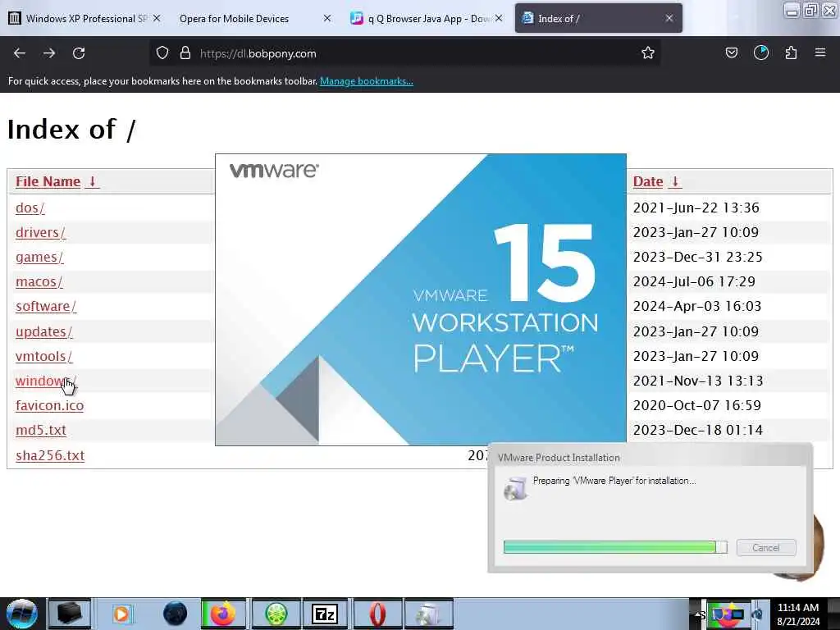
Task: Open the dark globe browser in taskbar
Action: coord(176,614)
